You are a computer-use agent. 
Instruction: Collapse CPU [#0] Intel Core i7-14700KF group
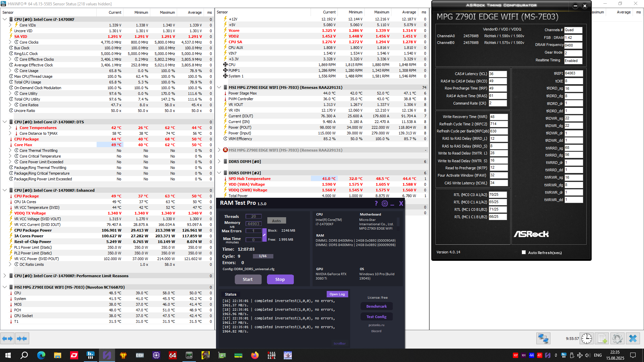click(5, 19)
